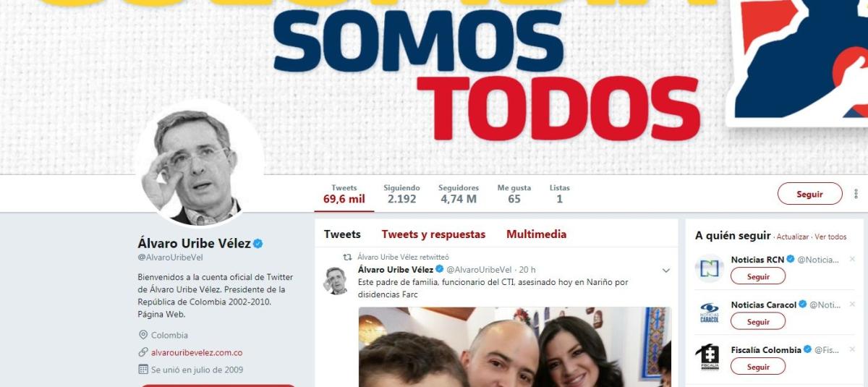Image resolution: width=868 pixels, height=387 pixels.
Task: Click the Colombia location pin icon
Action: [143, 335]
